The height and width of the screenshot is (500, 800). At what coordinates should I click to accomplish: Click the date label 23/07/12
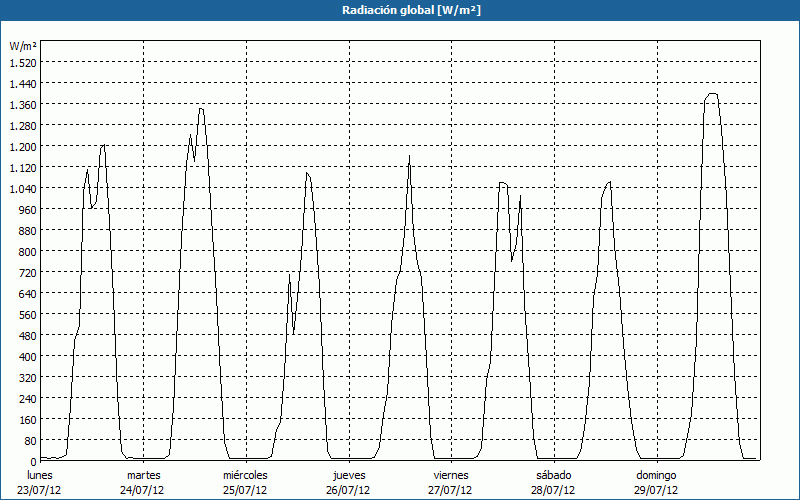tap(40, 490)
